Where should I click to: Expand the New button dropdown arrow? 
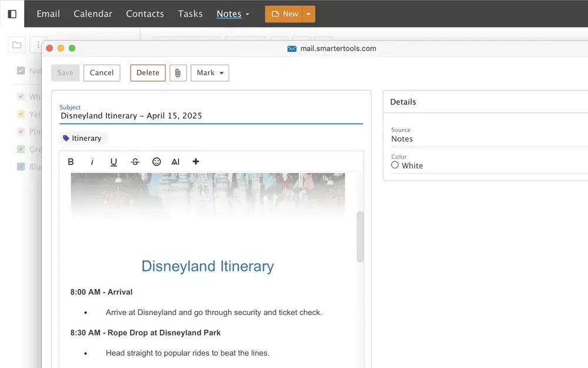pos(309,14)
